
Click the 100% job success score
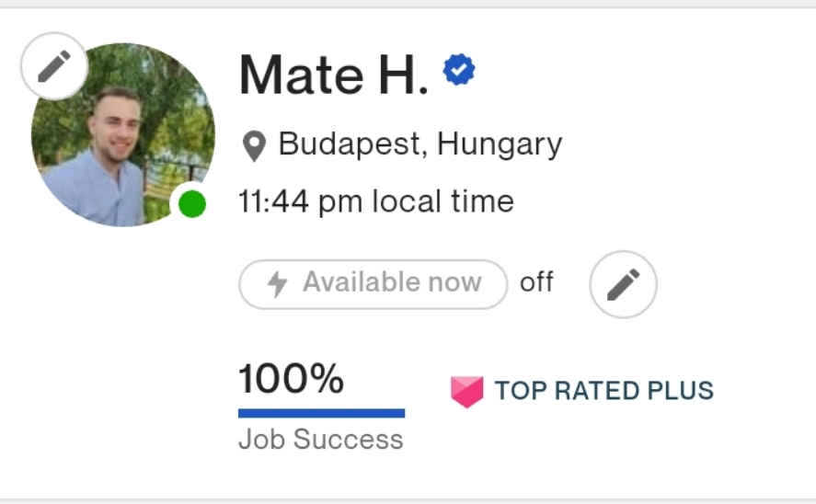(291, 379)
